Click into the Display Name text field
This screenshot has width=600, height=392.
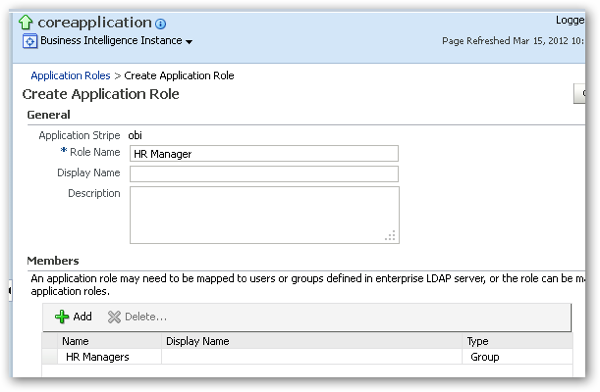click(264, 174)
